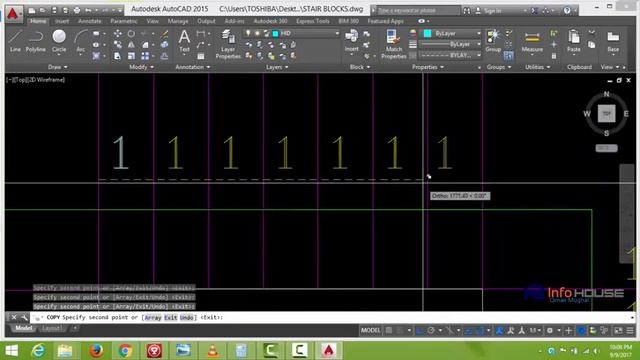Open the Home ribbon tab
This screenshot has width=640, height=360.
tap(38, 21)
